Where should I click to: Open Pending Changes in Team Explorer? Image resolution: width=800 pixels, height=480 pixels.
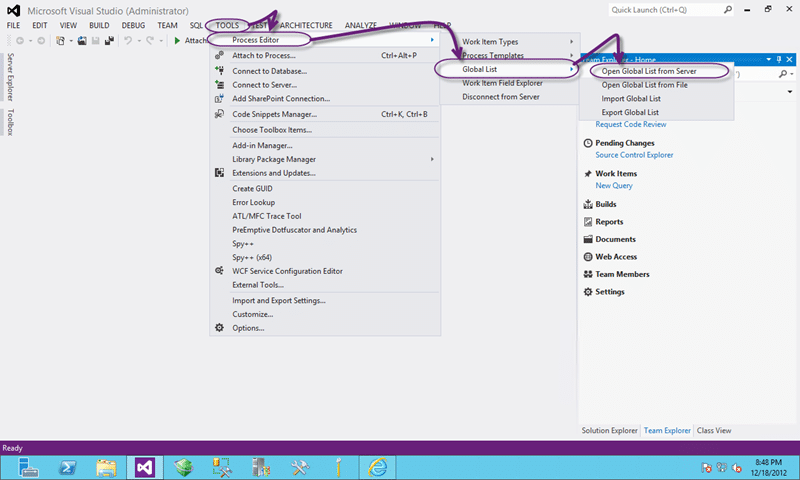(x=619, y=143)
